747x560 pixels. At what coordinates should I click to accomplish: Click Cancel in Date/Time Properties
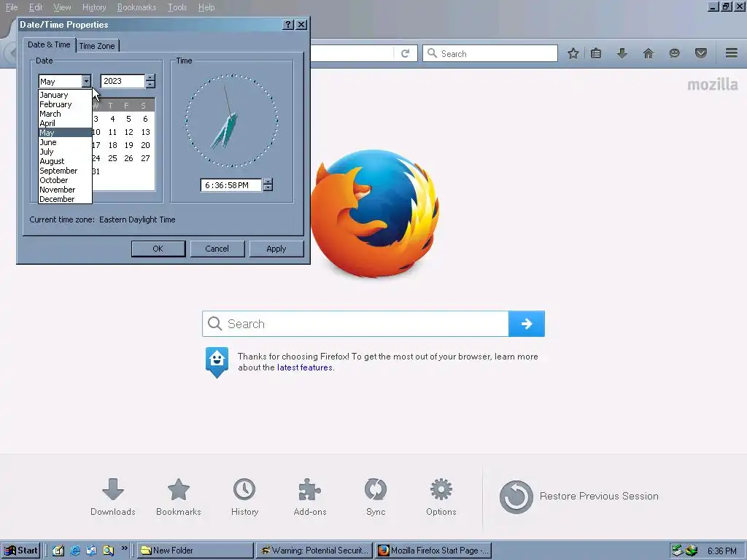217,249
